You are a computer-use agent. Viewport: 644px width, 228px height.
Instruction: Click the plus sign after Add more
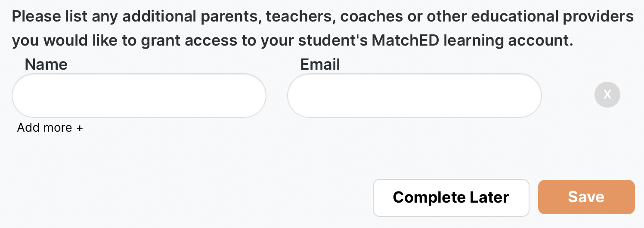[x=79, y=128]
